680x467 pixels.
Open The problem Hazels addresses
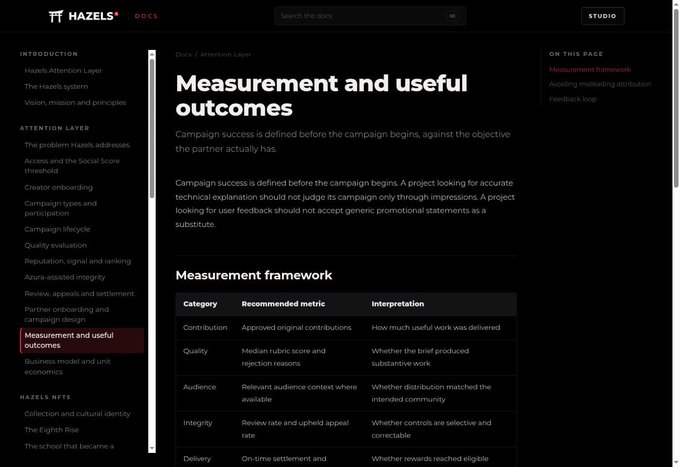[77, 145]
